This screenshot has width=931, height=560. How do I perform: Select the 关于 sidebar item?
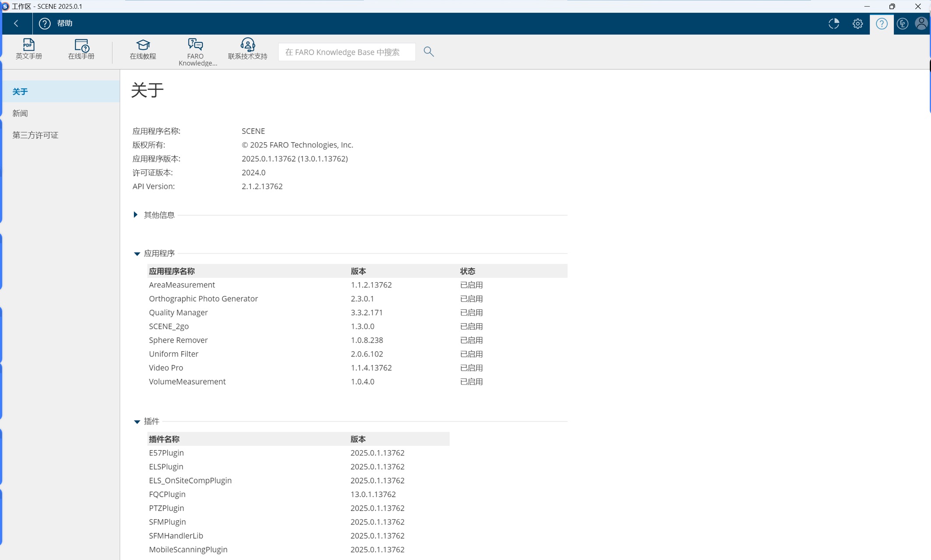pos(20,91)
